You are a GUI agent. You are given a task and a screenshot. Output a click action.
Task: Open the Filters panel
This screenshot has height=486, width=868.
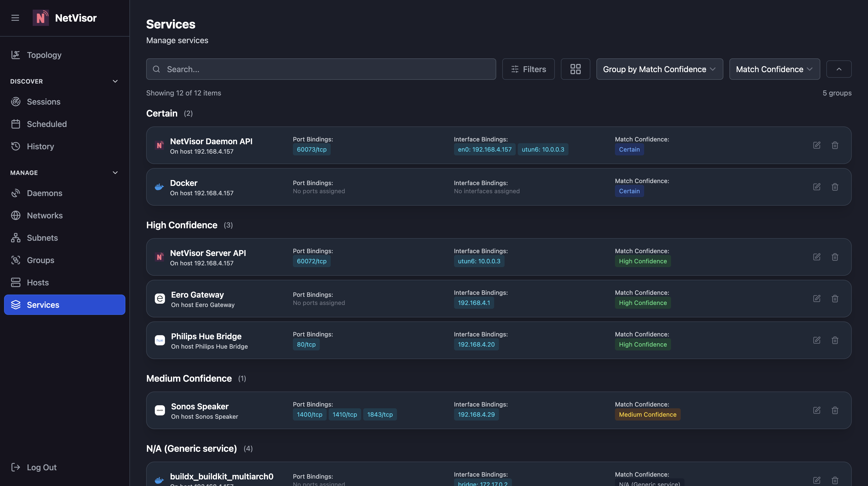pos(528,69)
